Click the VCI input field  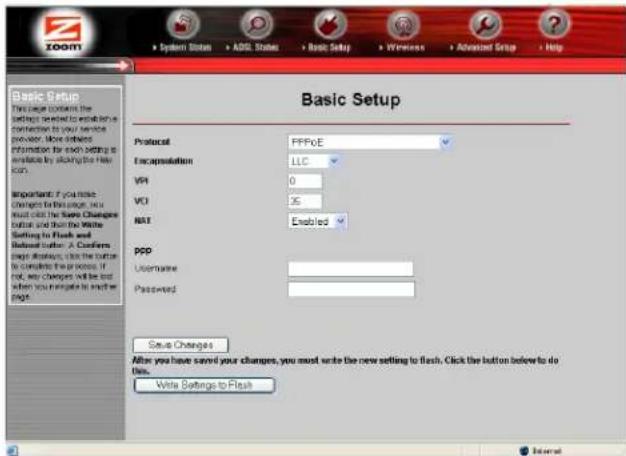click(x=305, y=201)
